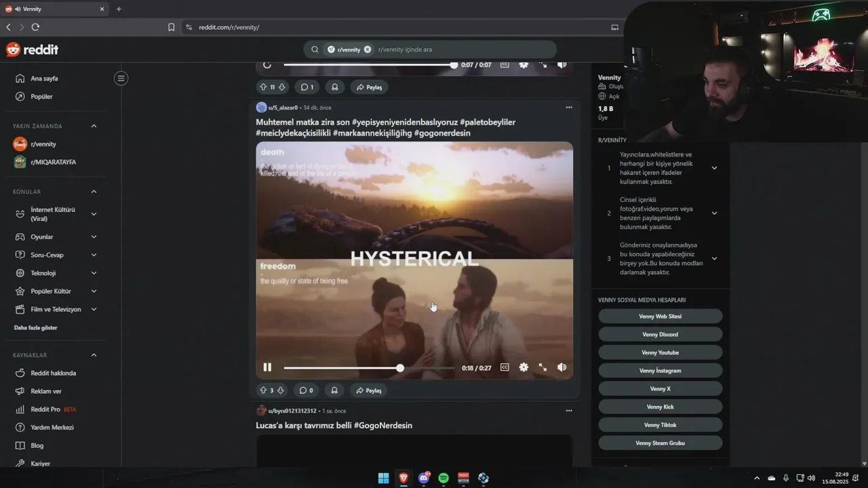The width and height of the screenshot is (868, 488).
Task: Open Venny Web Sitesi
Action: click(660, 317)
